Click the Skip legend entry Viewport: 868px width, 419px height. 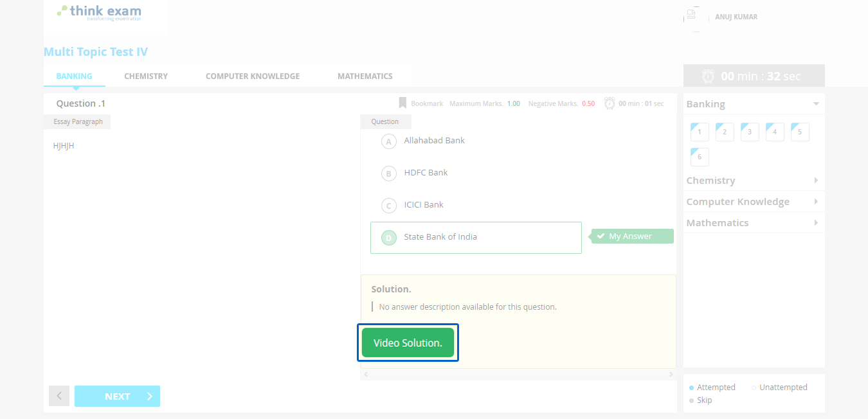click(700, 400)
